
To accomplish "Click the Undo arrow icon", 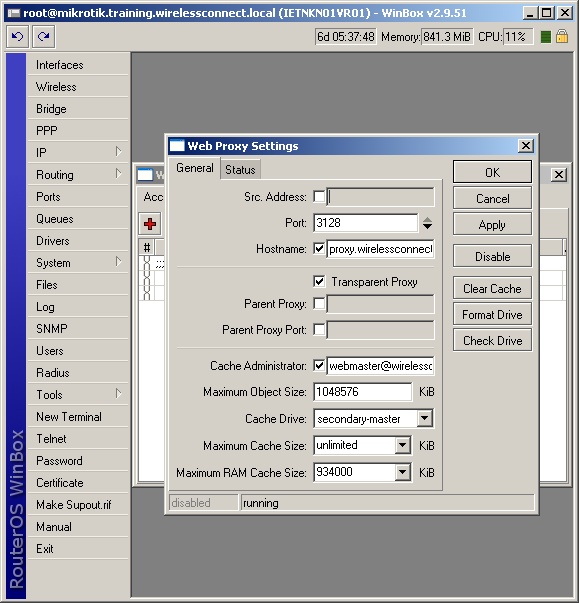I will pos(17,37).
